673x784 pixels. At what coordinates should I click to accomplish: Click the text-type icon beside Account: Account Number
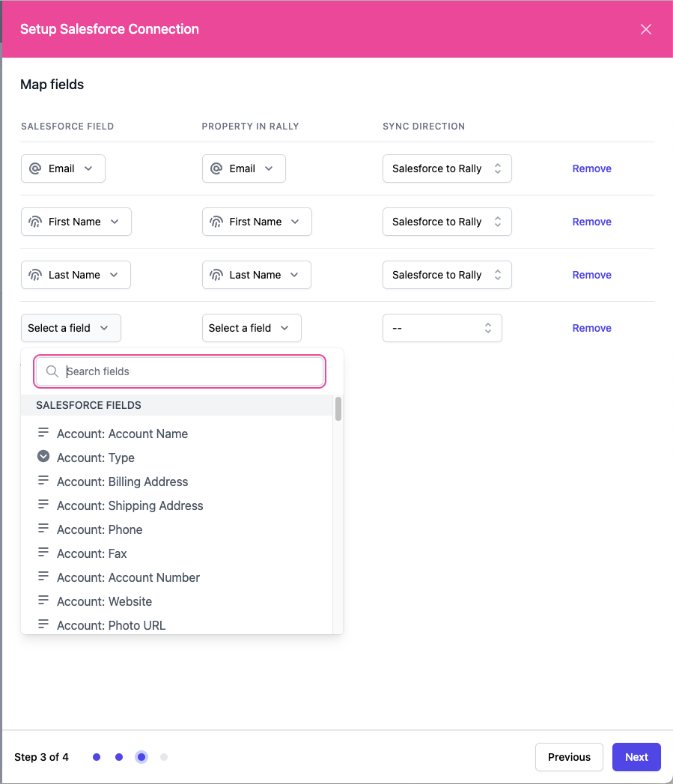coord(43,576)
